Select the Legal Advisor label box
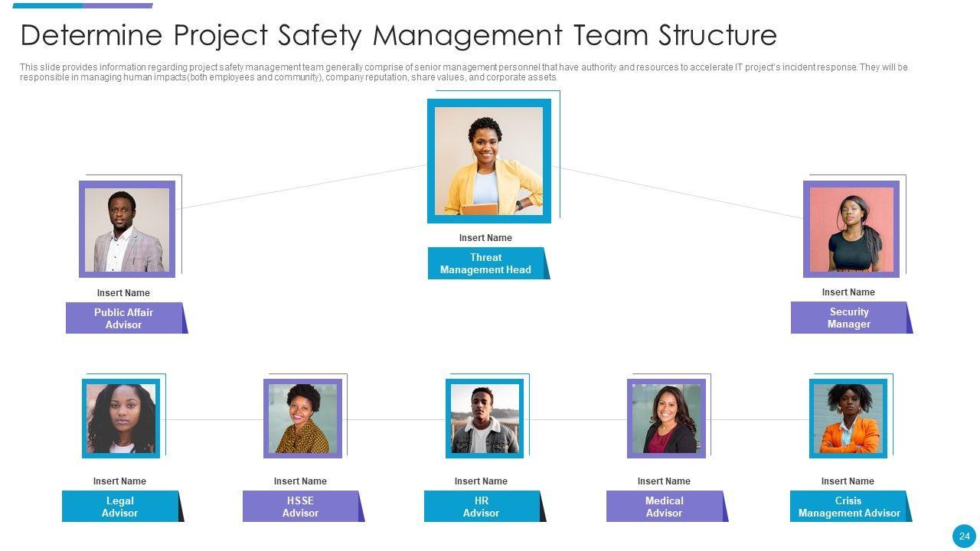Viewport: 980px width, 551px height. click(x=120, y=507)
